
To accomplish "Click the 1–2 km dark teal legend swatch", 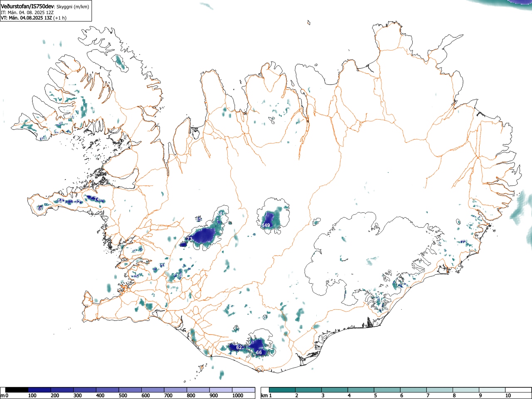I will (x=282, y=390).
